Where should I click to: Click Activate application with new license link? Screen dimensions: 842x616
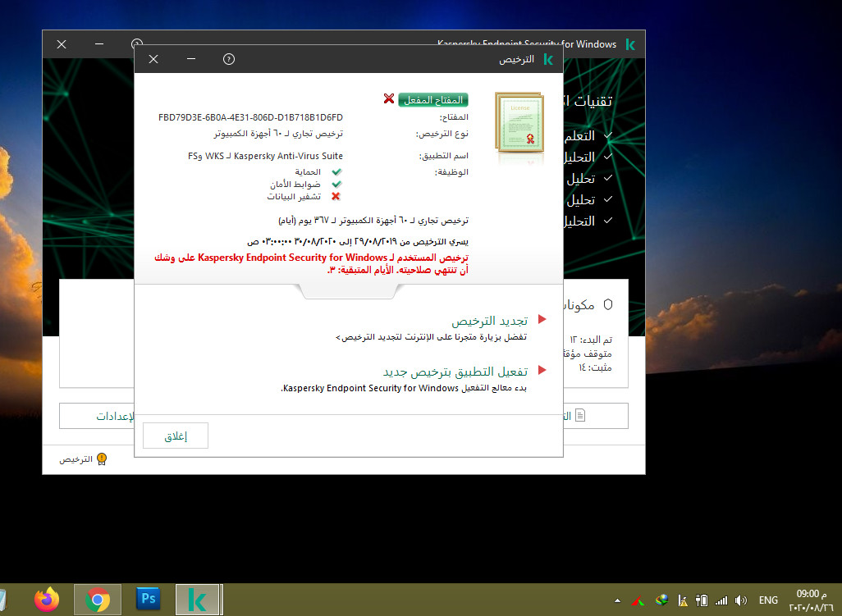coord(455,372)
